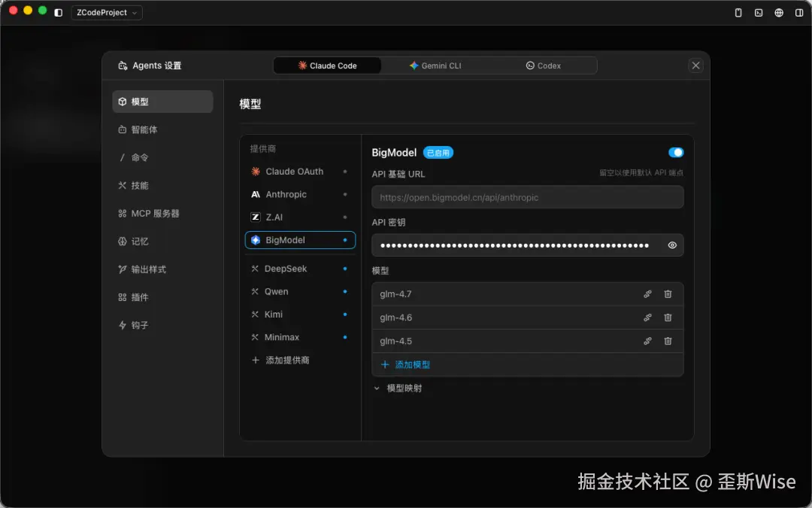The height and width of the screenshot is (508, 812).
Task: Expand the 模型映射 section
Action: [x=398, y=388]
